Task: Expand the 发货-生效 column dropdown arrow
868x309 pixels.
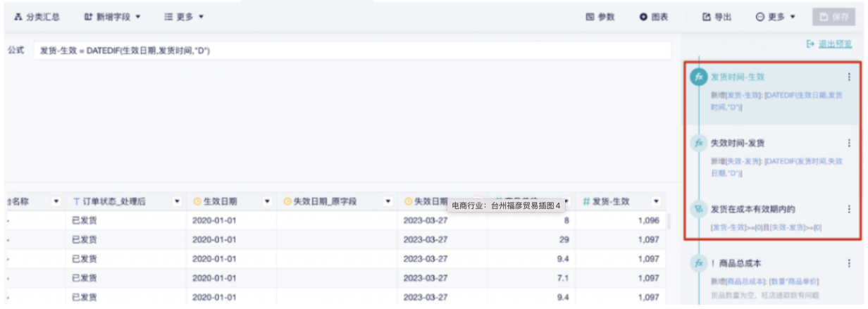Action: tap(657, 201)
